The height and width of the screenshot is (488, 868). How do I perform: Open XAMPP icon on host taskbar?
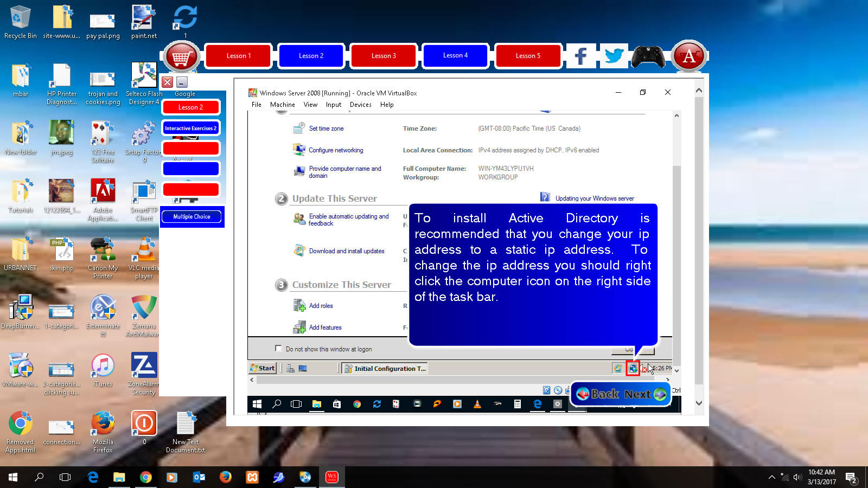click(x=252, y=477)
